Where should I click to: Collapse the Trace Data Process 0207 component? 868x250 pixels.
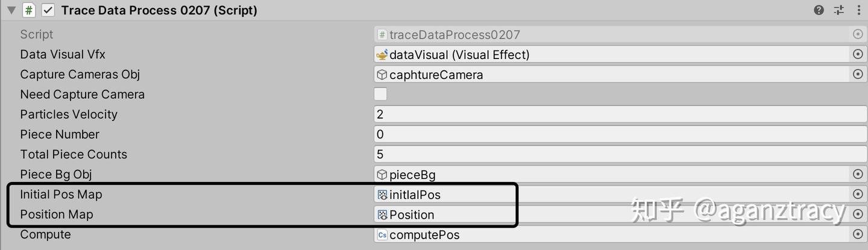click(x=11, y=10)
